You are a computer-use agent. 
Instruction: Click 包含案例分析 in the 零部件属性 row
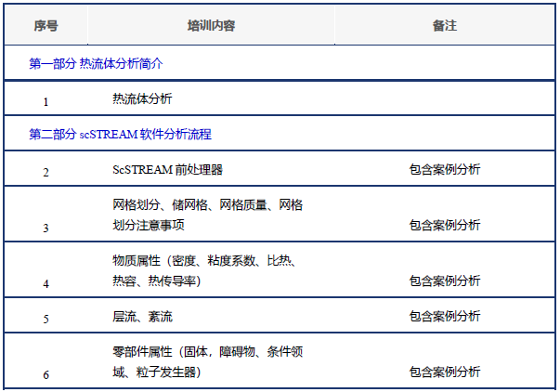(445, 372)
